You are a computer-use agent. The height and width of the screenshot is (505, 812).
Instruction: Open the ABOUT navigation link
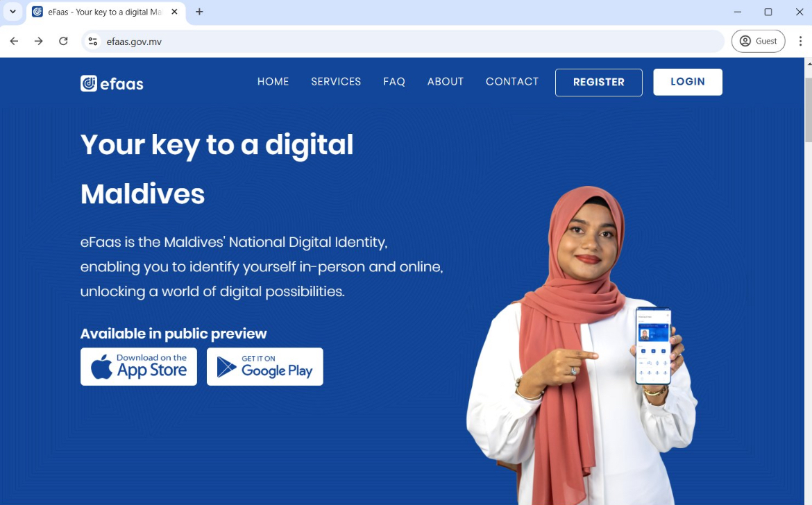[446, 82]
